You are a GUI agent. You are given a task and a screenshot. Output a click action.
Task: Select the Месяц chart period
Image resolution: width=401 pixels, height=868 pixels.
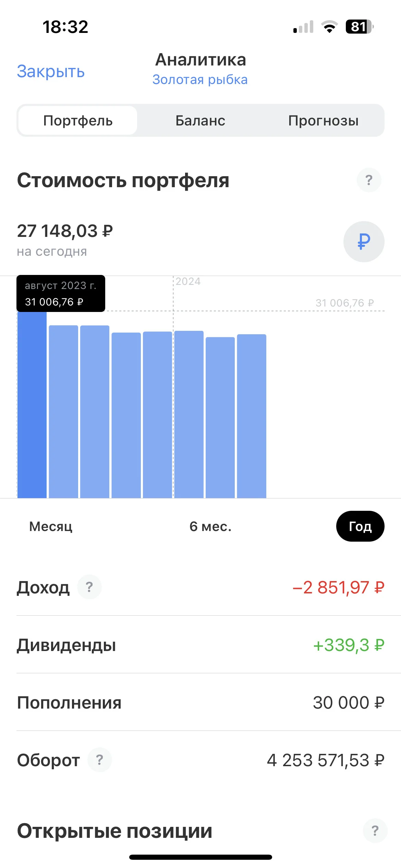(51, 526)
